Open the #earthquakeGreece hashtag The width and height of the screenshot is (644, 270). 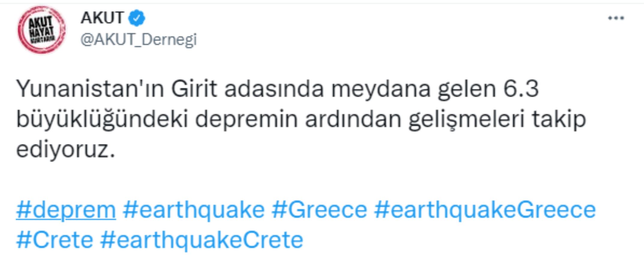[x=485, y=210]
